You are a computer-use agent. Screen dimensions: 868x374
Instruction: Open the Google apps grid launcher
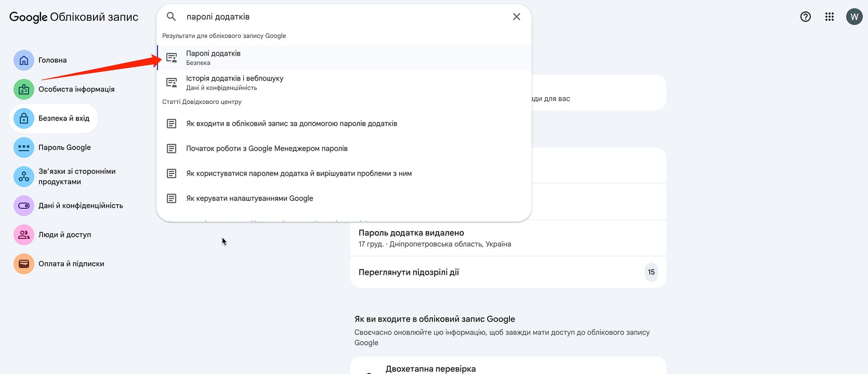(x=830, y=17)
